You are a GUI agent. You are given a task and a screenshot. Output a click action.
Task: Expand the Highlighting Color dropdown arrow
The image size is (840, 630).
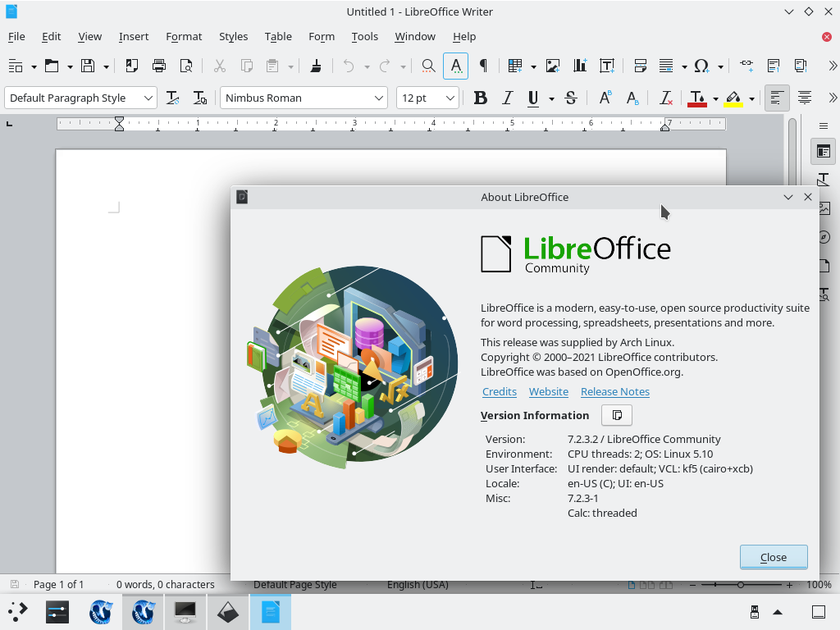[x=751, y=99]
